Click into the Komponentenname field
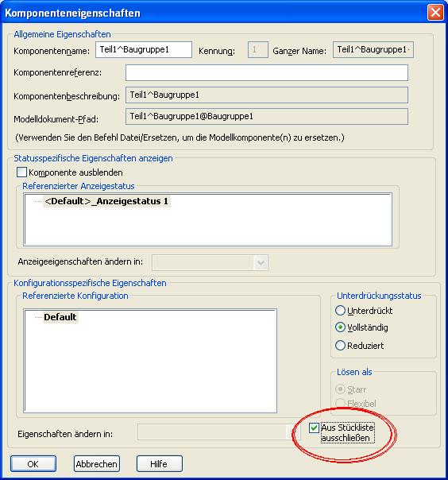448x480 pixels. (144, 49)
